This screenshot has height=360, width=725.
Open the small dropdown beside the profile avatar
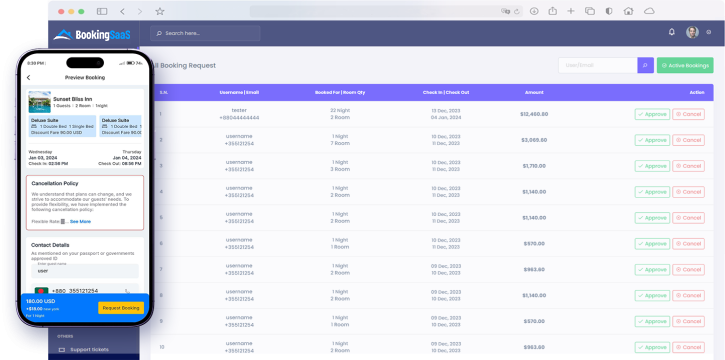point(709,32)
